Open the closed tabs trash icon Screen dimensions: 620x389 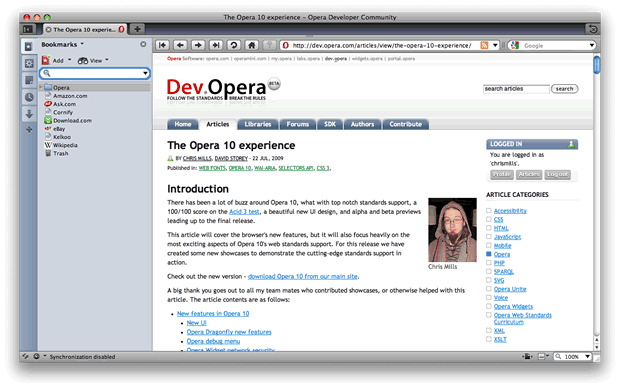pyautogui.click(x=592, y=29)
